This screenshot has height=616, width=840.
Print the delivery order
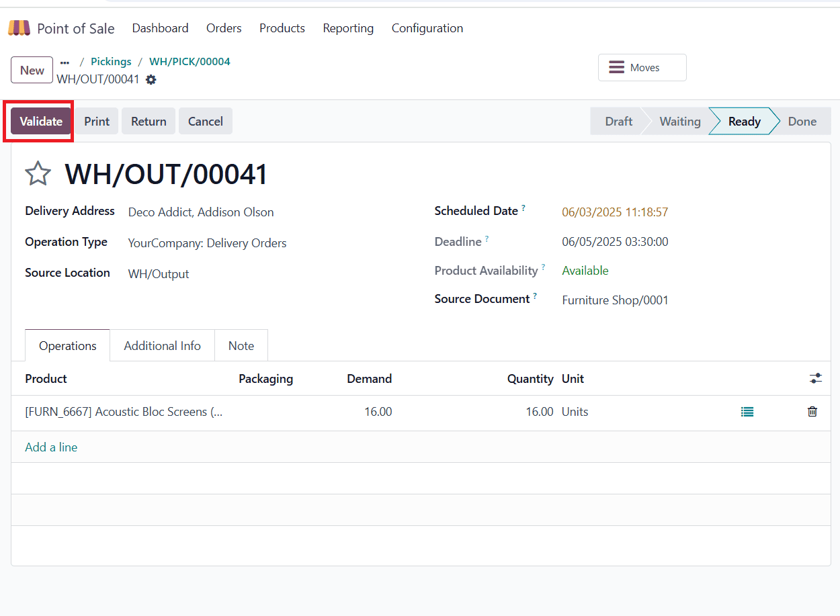click(x=97, y=122)
